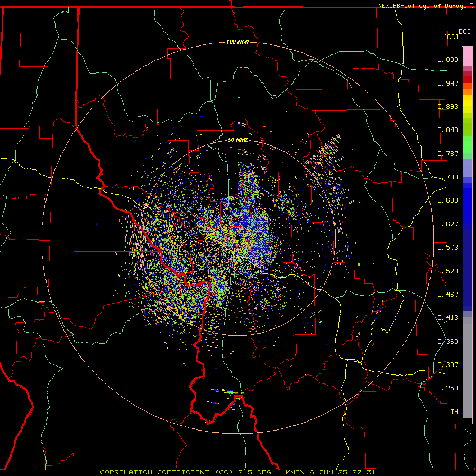
Task: Click the DCC label above the color bar
Action: pos(464,32)
